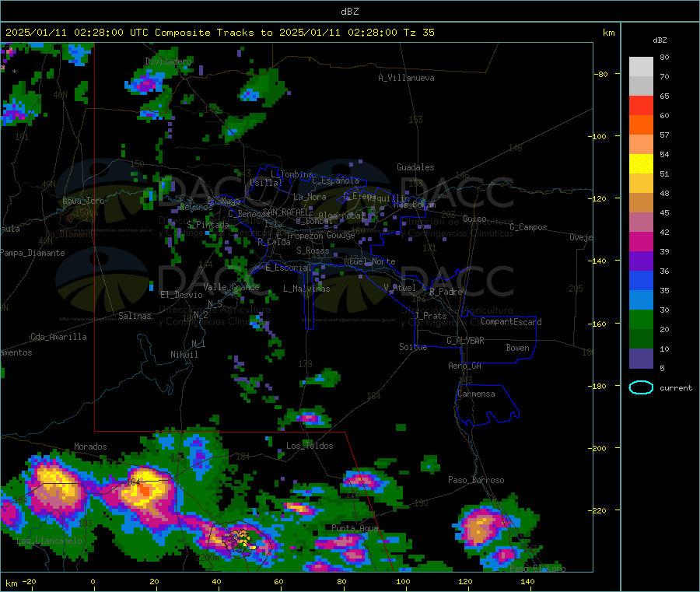
Task: Select the green 20 dBZ color swatch
Action: click(641, 319)
